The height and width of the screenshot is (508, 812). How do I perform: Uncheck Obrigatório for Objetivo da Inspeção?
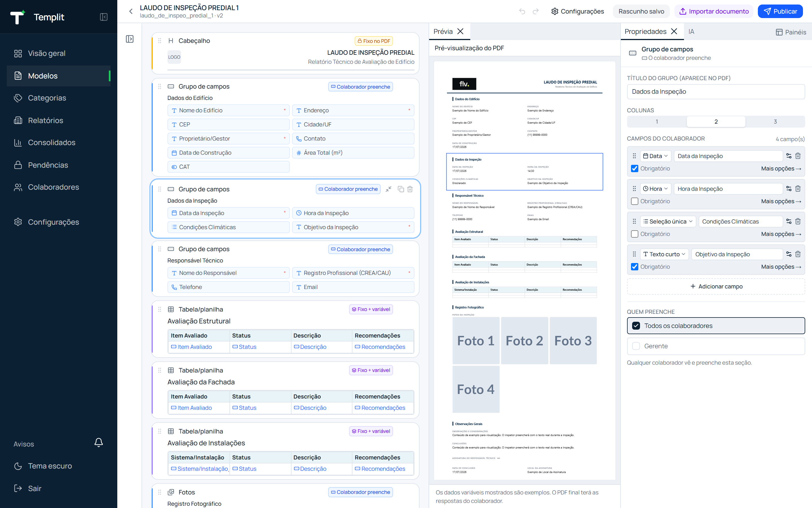coord(634,267)
